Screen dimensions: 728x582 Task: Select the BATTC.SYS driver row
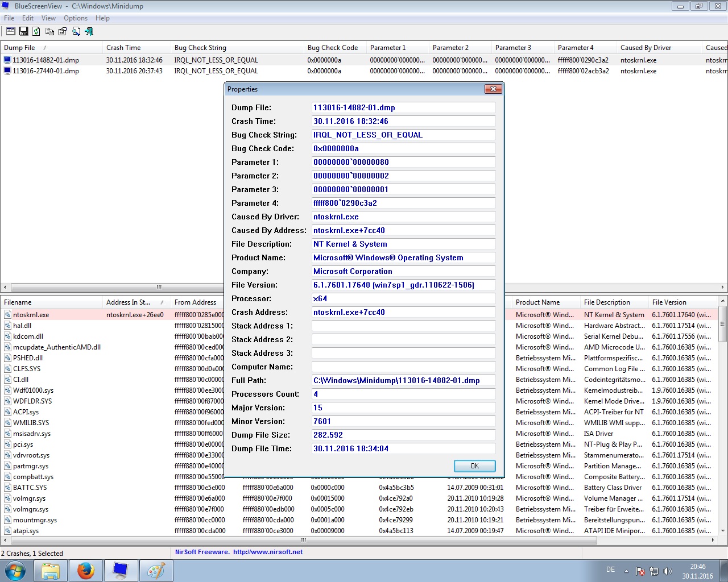[x=359, y=488]
